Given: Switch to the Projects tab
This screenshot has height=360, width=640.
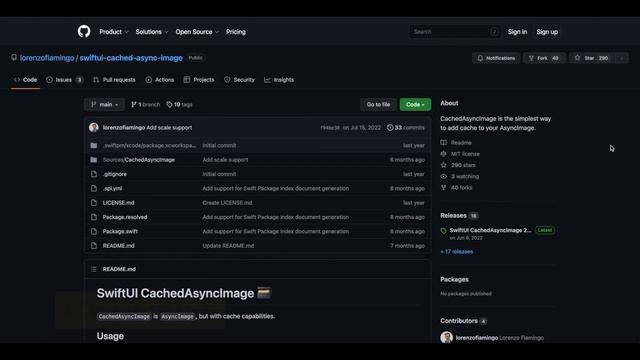Looking at the screenshot, I should [199, 80].
